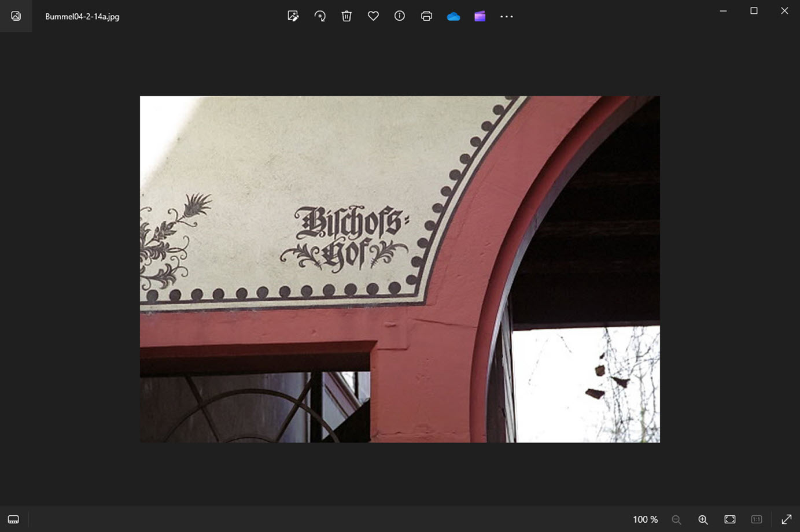Close the Photos window
Screen dimensions: 800x532
[x=784, y=10]
